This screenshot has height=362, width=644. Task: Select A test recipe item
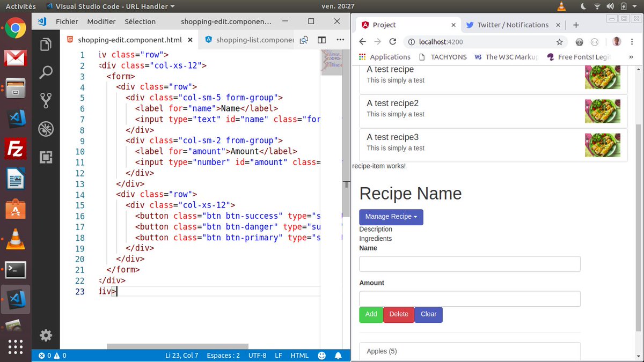click(493, 79)
